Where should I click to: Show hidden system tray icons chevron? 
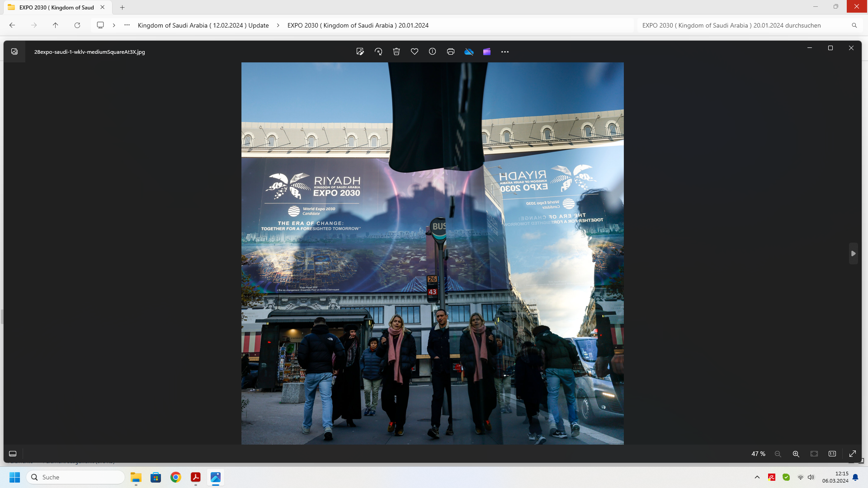click(757, 477)
